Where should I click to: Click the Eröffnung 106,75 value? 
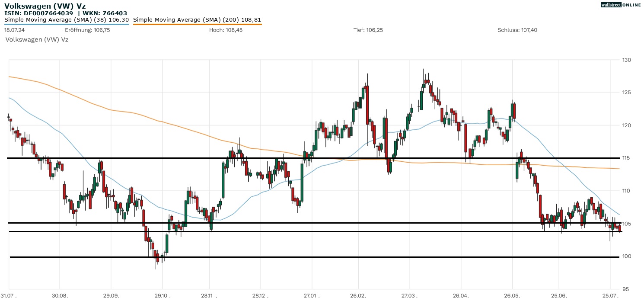click(x=87, y=30)
